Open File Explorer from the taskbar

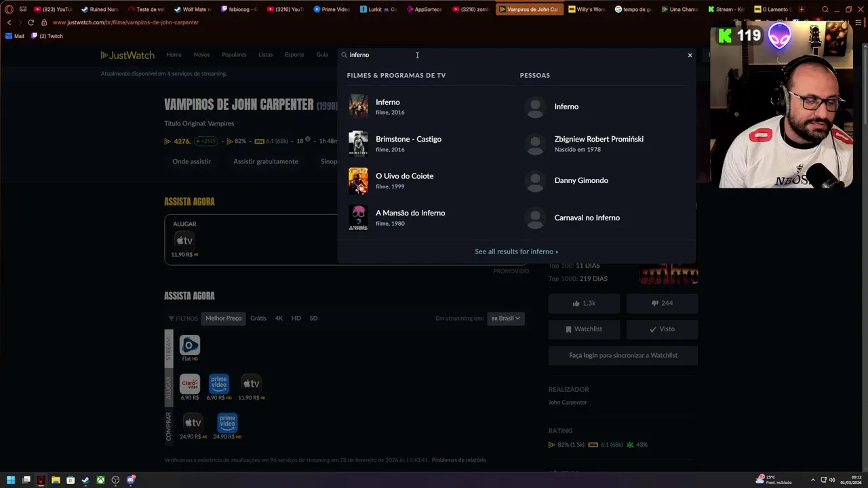[x=56, y=480]
